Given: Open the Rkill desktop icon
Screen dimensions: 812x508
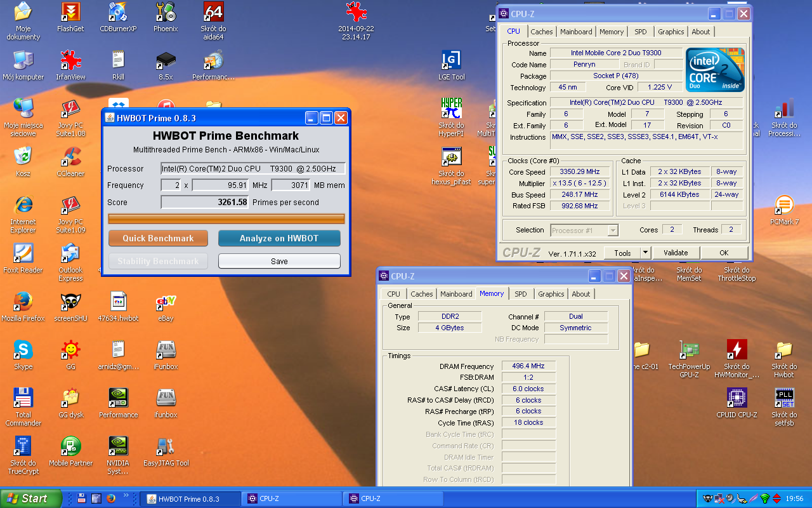Looking at the screenshot, I should pos(118,60).
